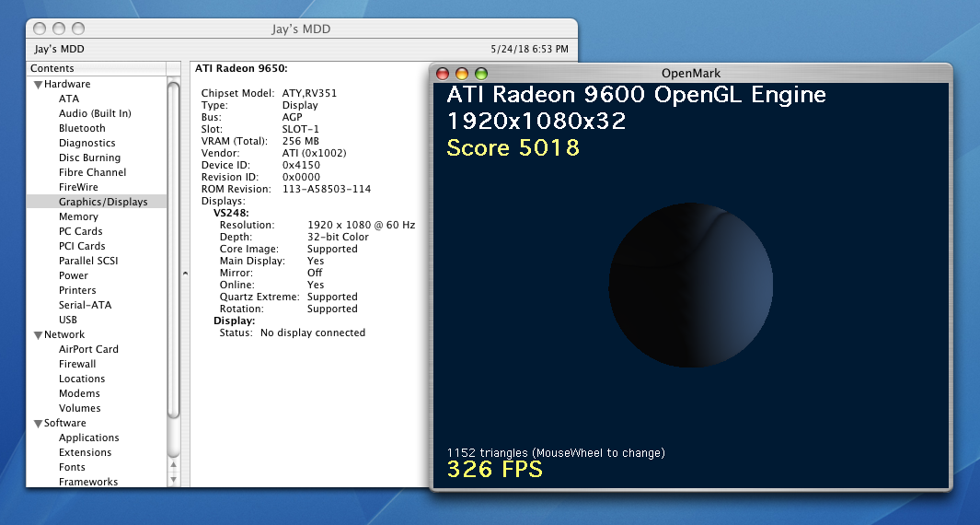Select the Graphics/Displays item
The image size is (980, 525).
pyautogui.click(x=103, y=202)
